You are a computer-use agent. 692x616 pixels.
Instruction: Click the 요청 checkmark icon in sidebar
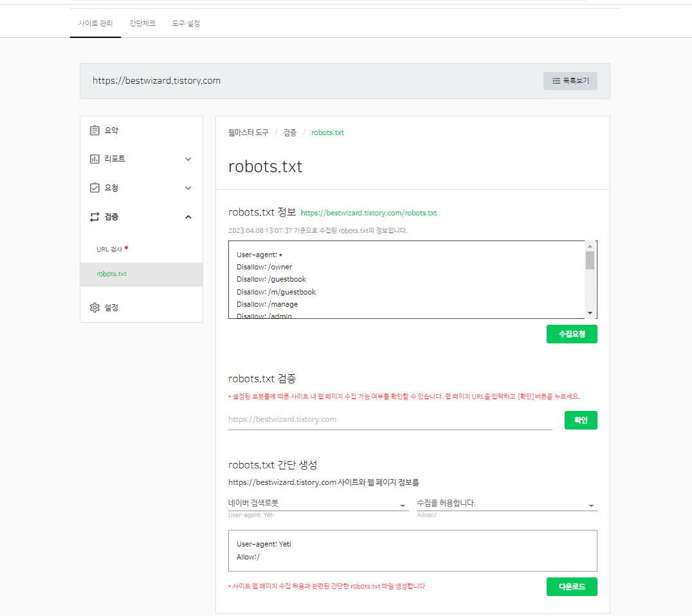95,188
